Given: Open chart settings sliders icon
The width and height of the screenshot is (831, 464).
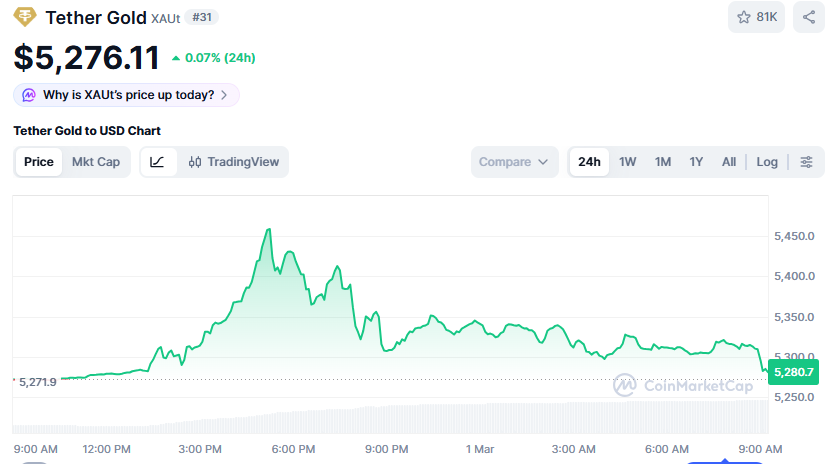Looking at the screenshot, I should [x=806, y=162].
